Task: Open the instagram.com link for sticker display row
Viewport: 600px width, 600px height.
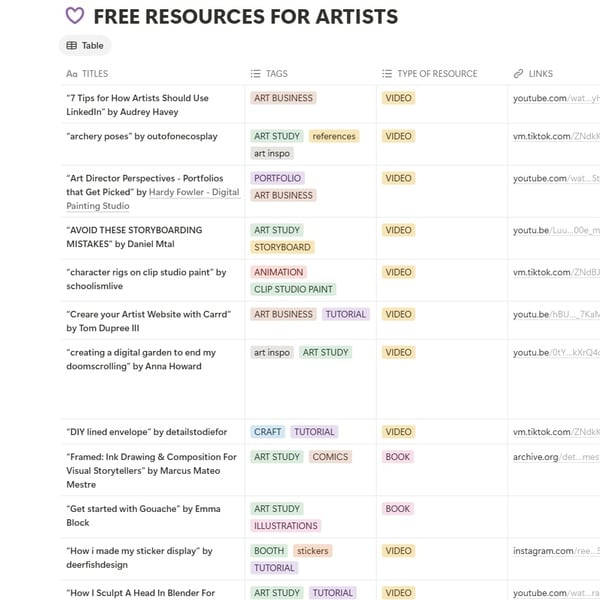Action: tap(556, 551)
